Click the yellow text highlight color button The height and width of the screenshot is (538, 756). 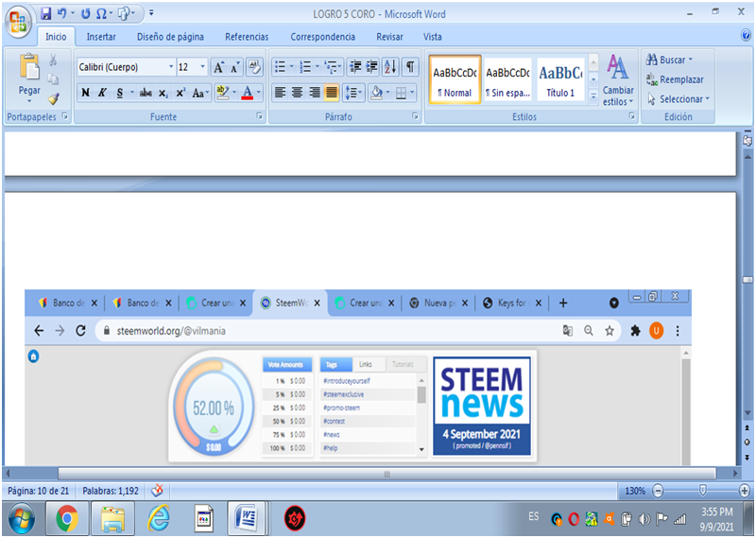click(222, 93)
